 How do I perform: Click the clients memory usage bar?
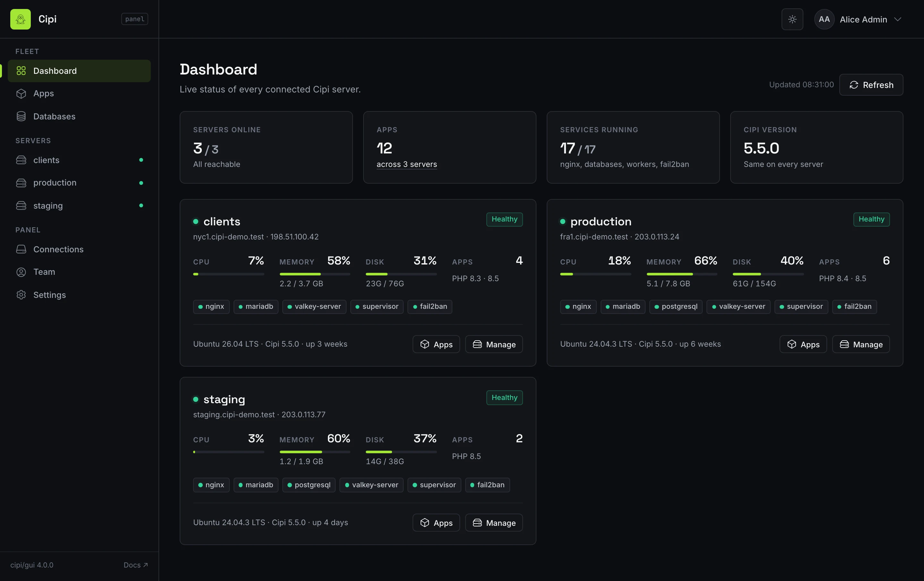pyautogui.click(x=315, y=274)
